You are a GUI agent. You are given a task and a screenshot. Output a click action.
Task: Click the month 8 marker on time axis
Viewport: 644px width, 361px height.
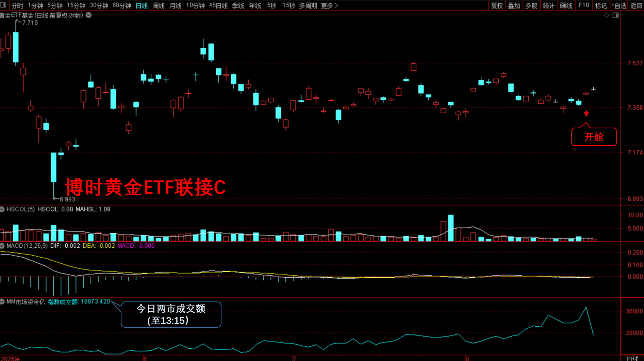tap(467, 359)
